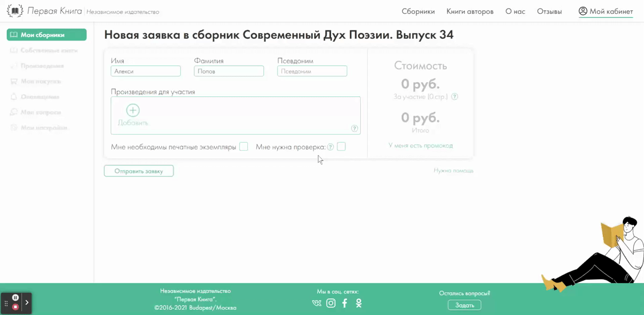
Task: Open the Instagram icon in footer
Action: point(331,304)
